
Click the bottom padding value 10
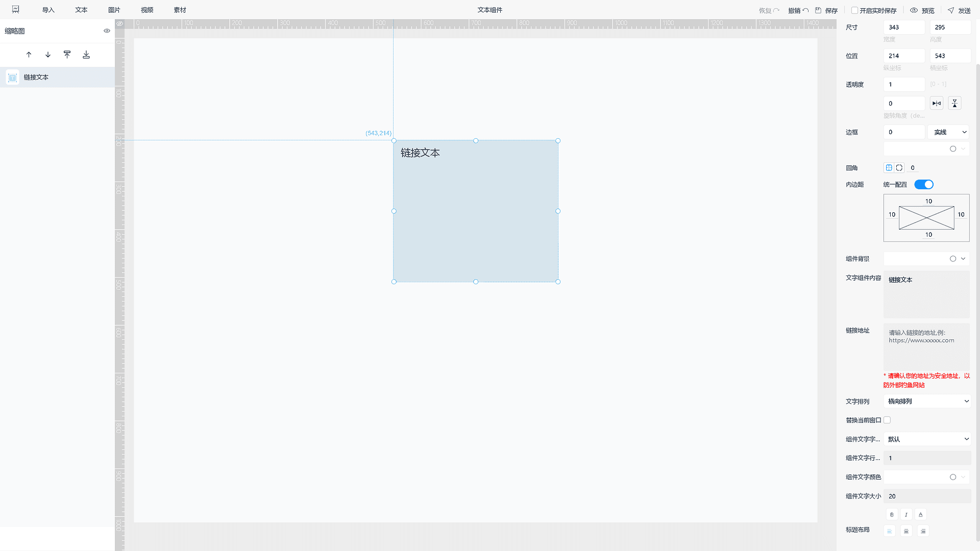(x=928, y=235)
